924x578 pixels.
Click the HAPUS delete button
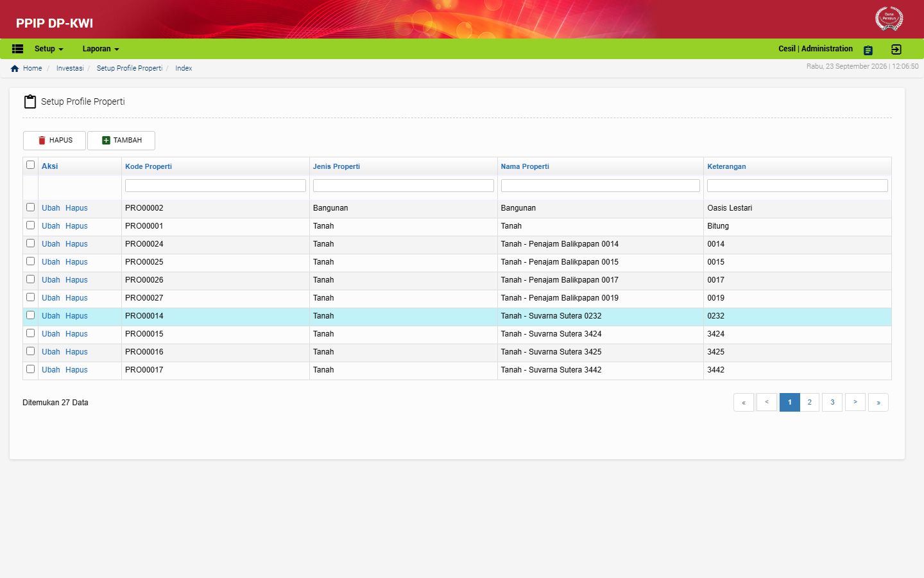click(x=55, y=141)
